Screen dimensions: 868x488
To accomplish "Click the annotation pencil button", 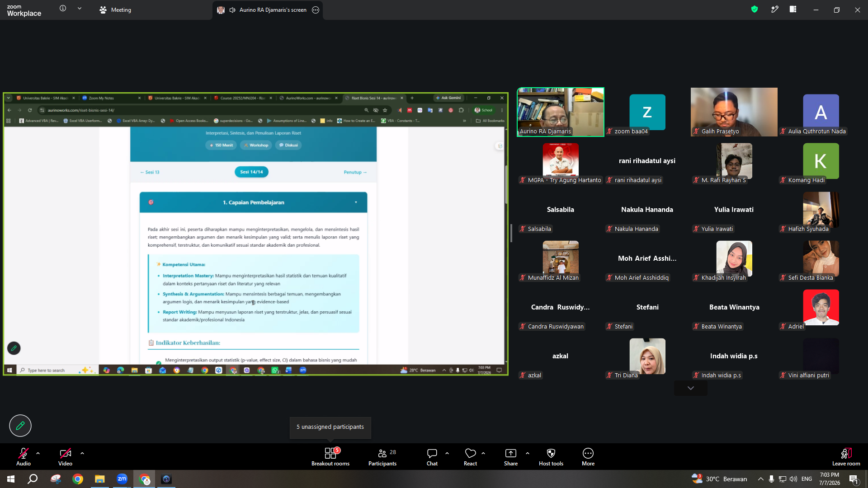I will (x=20, y=426).
